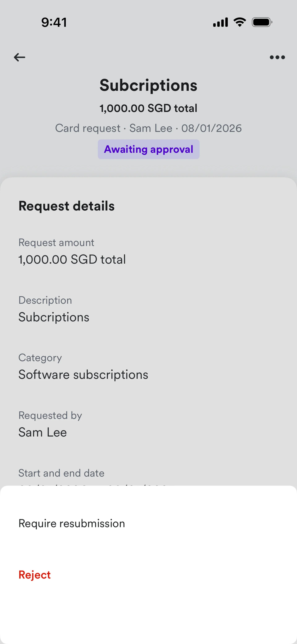Select Require resubmission option
This screenshot has height=644, width=297.
[x=72, y=523]
